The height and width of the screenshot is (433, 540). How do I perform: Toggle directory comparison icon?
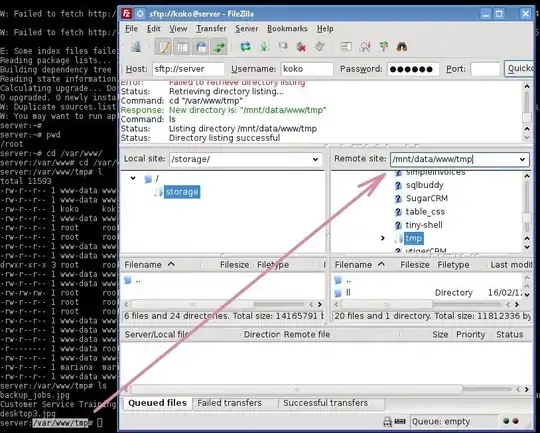click(365, 47)
